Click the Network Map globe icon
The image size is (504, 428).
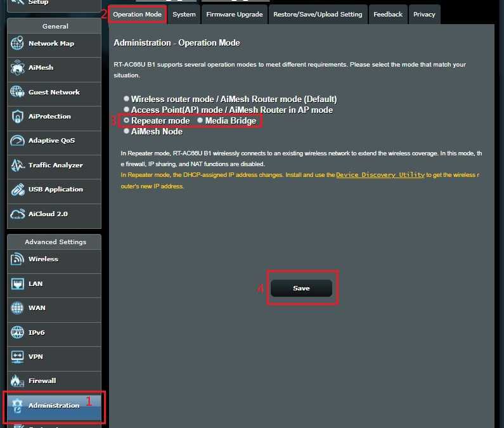tap(17, 43)
